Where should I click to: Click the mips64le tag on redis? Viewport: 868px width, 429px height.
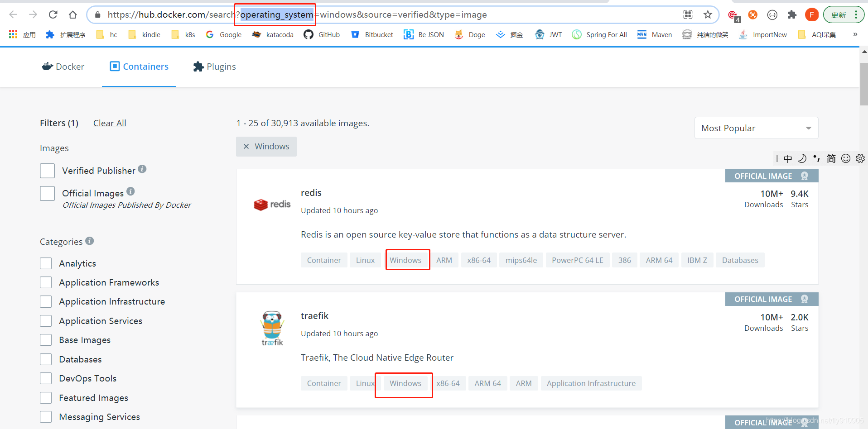click(521, 260)
